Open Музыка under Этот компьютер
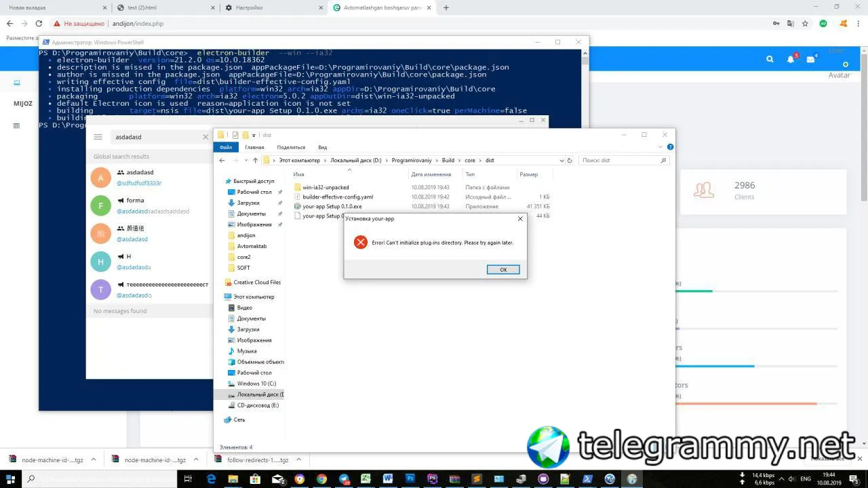The image size is (868, 488). coord(247,351)
